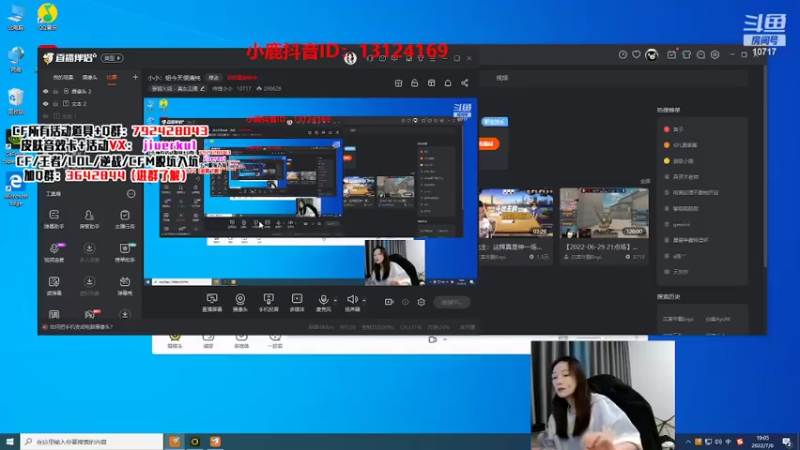Collapse the toolbox with minus circle
Image resolution: width=800 pixels, height=450 pixels.
pos(131,194)
